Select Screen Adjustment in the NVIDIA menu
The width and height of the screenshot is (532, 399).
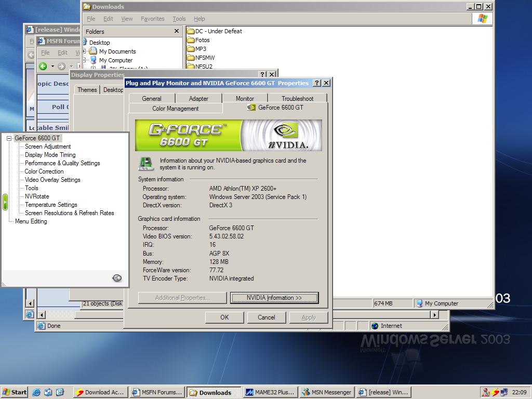[x=48, y=147]
